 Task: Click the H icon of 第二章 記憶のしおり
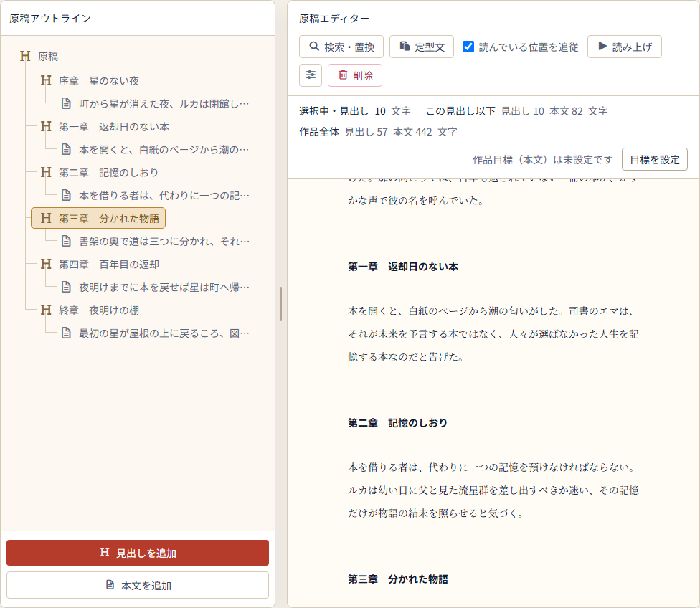point(46,172)
